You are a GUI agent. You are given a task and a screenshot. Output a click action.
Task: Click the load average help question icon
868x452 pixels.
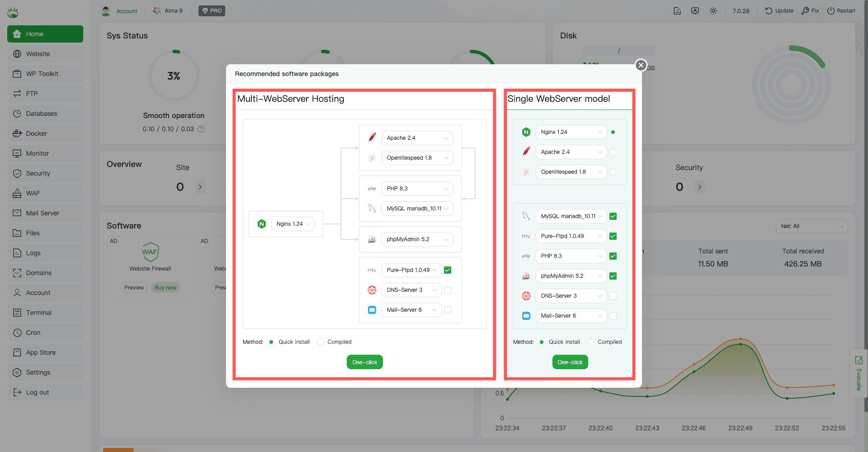tap(201, 129)
